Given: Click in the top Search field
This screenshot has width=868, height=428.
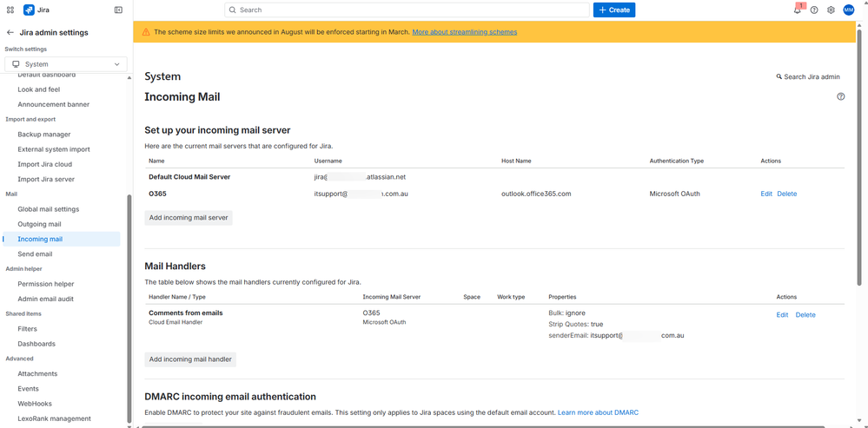Looking at the screenshot, I should (x=407, y=10).
